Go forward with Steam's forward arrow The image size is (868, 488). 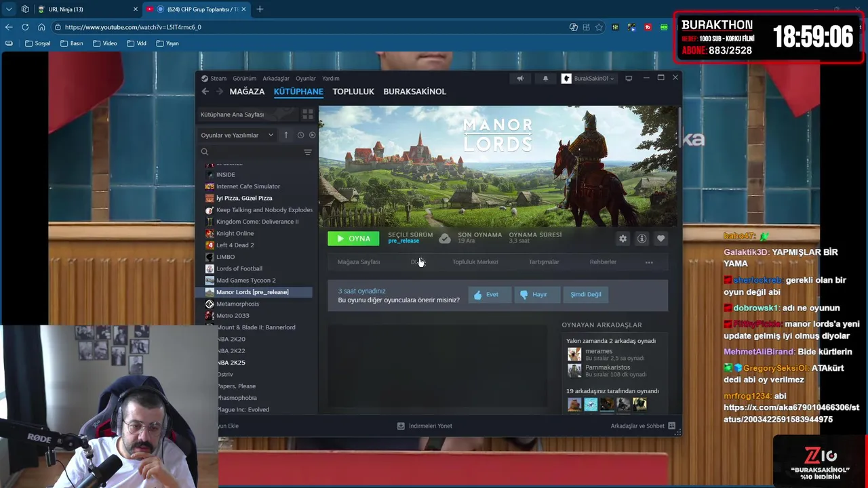219,91
